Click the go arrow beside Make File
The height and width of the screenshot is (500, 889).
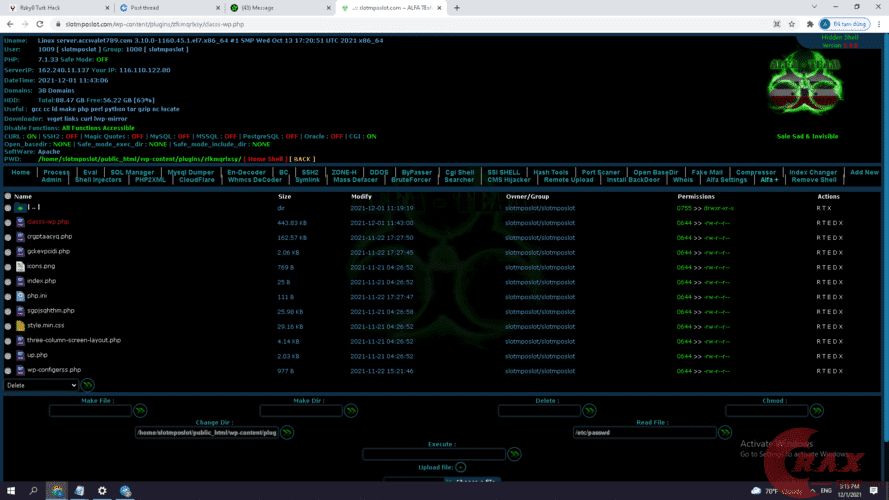click(140, 411)
